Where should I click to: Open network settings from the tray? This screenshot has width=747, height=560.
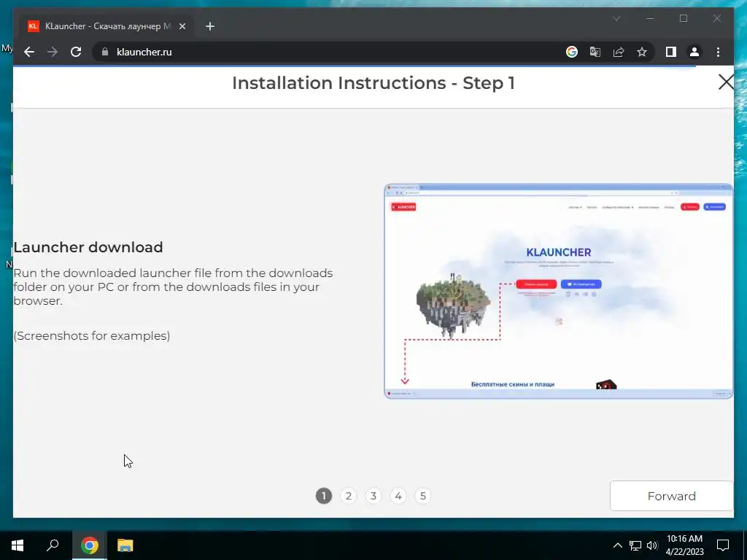coord(635,545)
